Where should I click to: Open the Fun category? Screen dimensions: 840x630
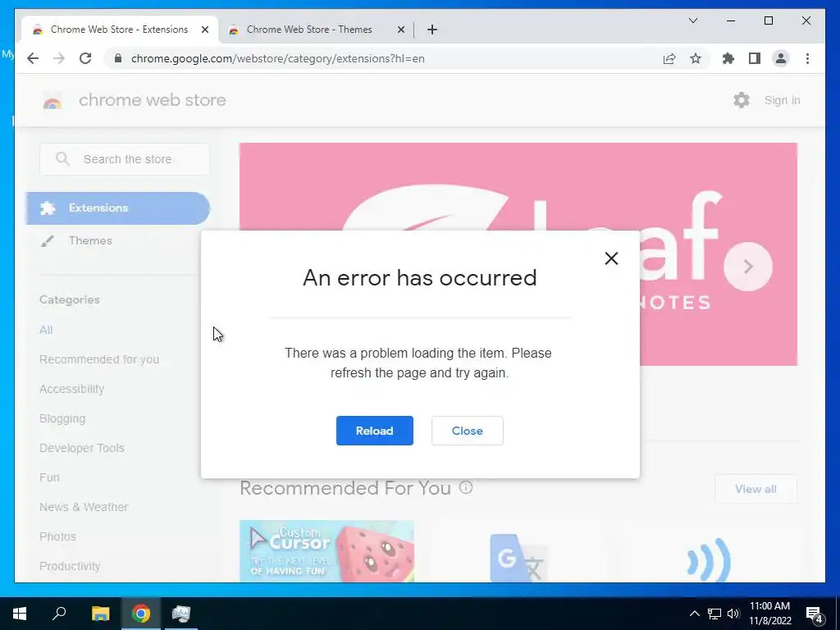tap(49, 477)
